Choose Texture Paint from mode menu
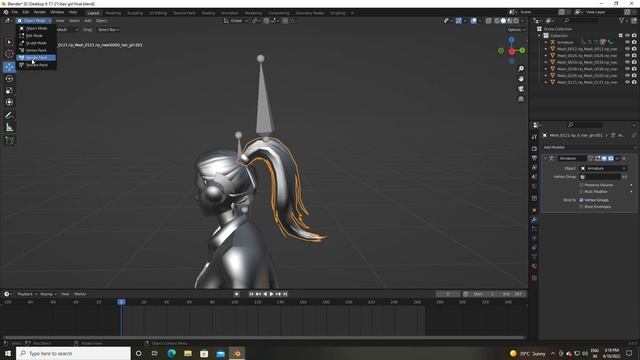Image resolution: width=640 pixels, height=360 pixels. click(x=36, y=65)
